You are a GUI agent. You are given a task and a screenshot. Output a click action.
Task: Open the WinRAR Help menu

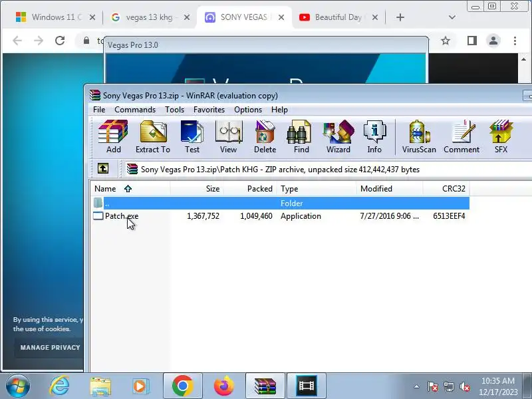(x=279, y=110)
